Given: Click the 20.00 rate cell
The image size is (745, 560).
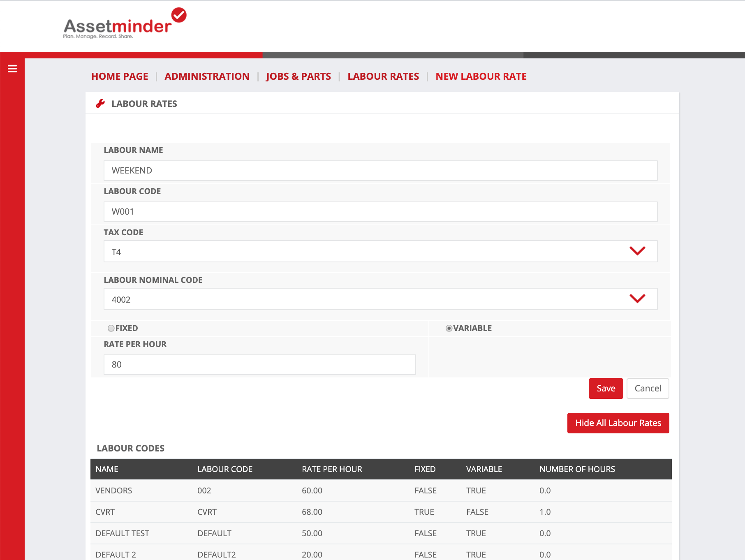Looking at the screenshot, I should tap(312, 555).
